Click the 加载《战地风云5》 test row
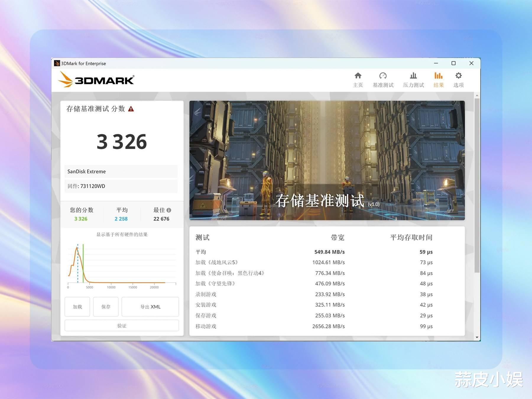 (314, 262)
